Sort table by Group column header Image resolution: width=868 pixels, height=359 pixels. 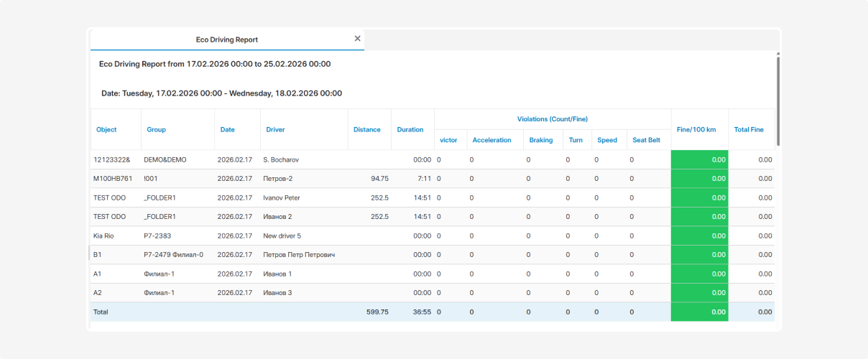(156, 130)
